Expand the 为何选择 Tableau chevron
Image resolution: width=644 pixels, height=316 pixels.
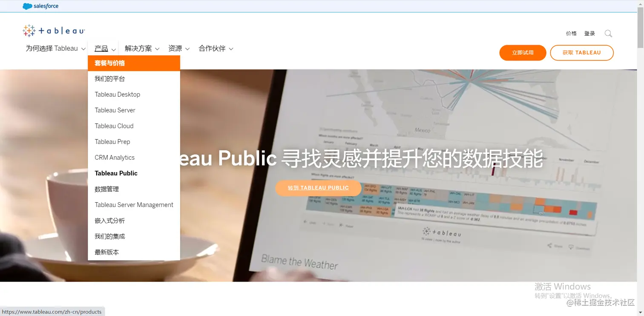83,49
